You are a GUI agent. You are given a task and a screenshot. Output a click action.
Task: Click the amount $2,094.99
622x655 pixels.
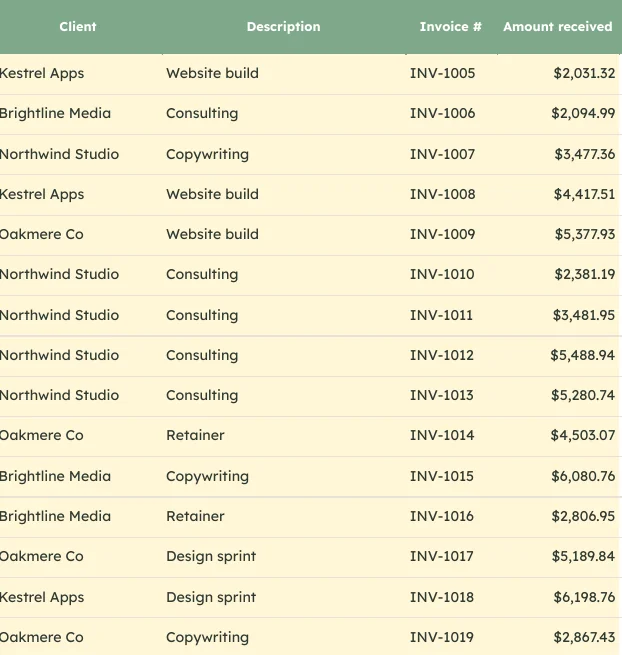(x=583, y=113)
